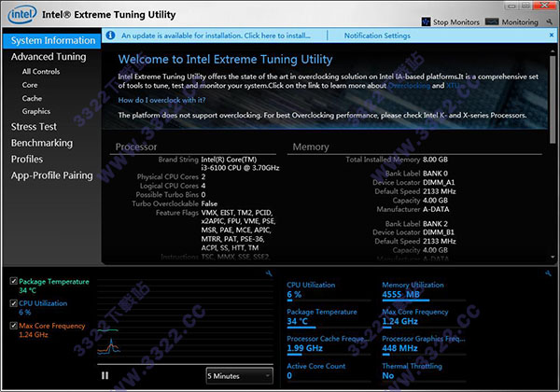Screen dimensions: 560x392
Task: Click the Stop Monitors button label
Action: [x=456, y=22]
